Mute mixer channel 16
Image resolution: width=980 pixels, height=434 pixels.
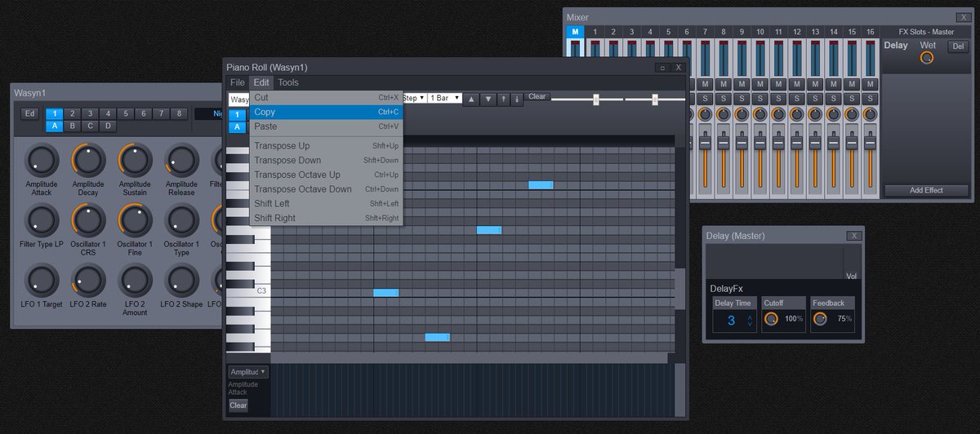click(870, 84)
